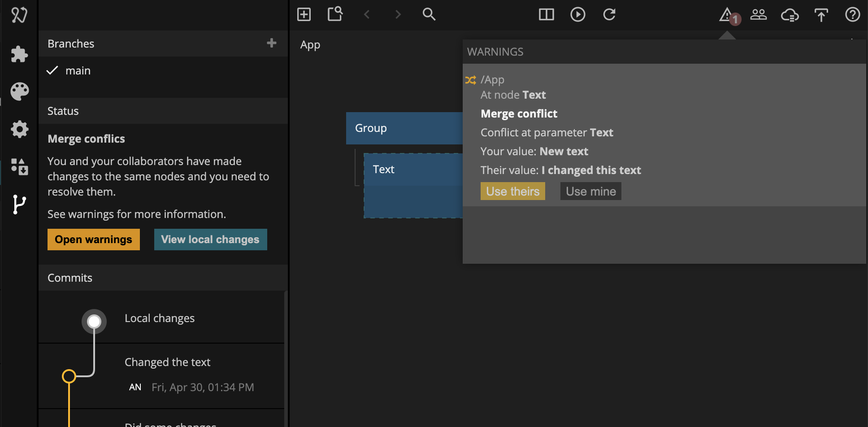The image size is (868, 427).
Task: Click the Open warnings button
Action: click(x=94, y=240)
